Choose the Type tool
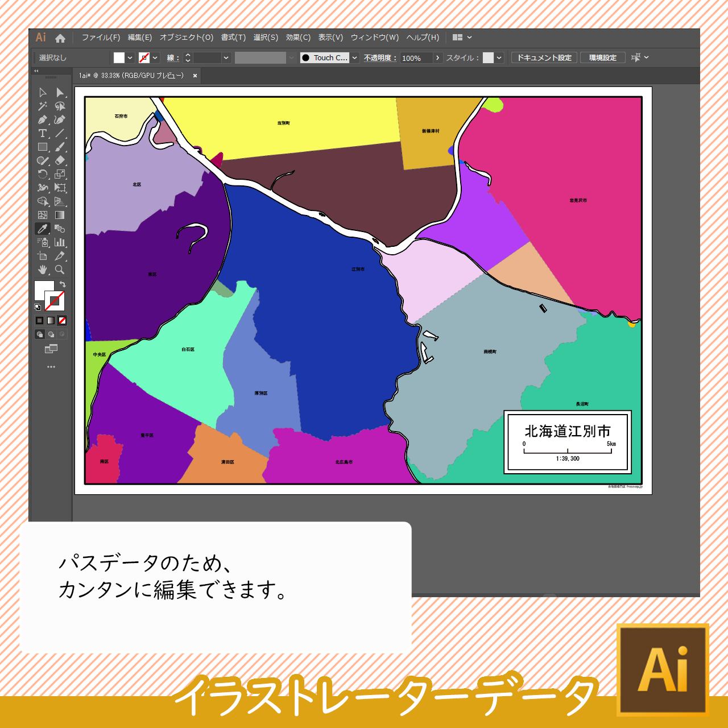The image size is (728, 728). tap(43, 134)
